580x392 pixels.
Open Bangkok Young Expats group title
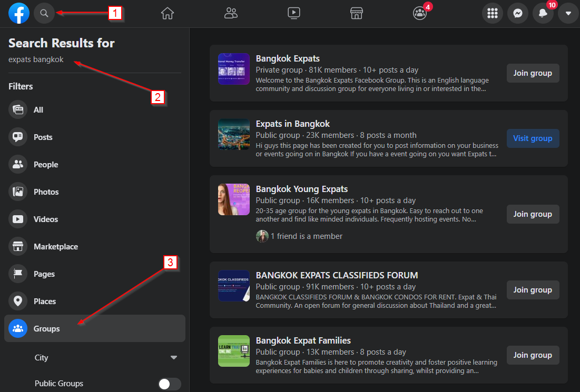pyautogui.click(x=302, y=189)
